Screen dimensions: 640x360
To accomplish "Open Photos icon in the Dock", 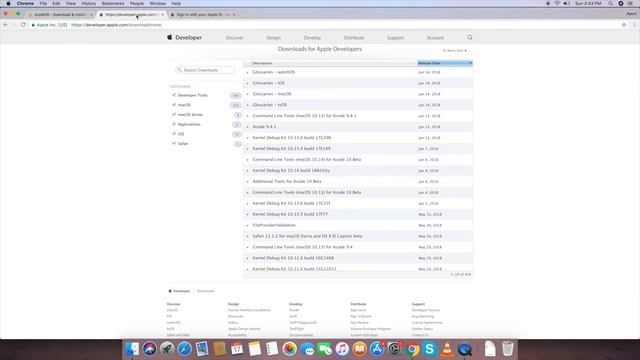I will coord(289,349).
